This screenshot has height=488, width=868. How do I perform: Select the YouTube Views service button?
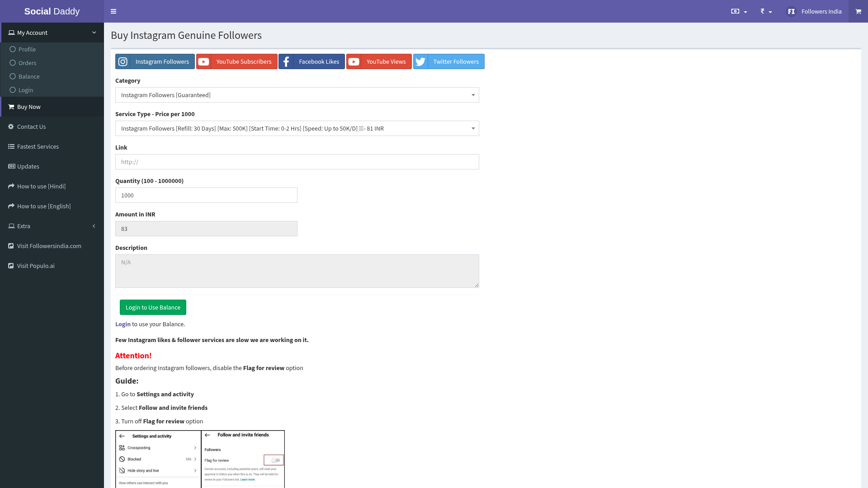point(379,61)
